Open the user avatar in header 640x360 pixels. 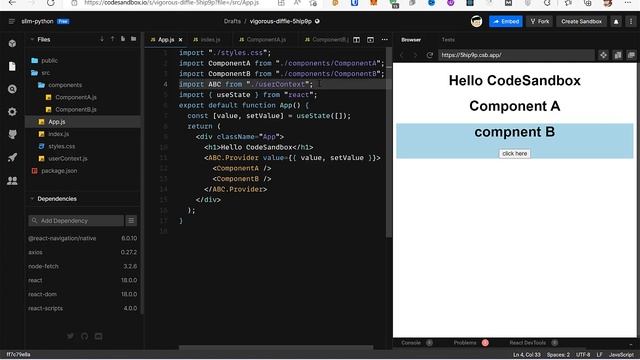click(x=476, y=21)
